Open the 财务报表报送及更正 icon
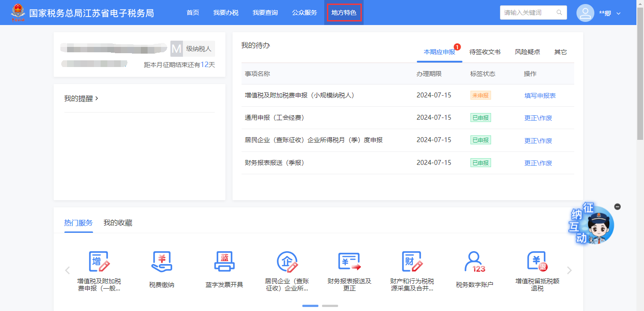Screen dimensions: 644x311 (x=349, y=262)
